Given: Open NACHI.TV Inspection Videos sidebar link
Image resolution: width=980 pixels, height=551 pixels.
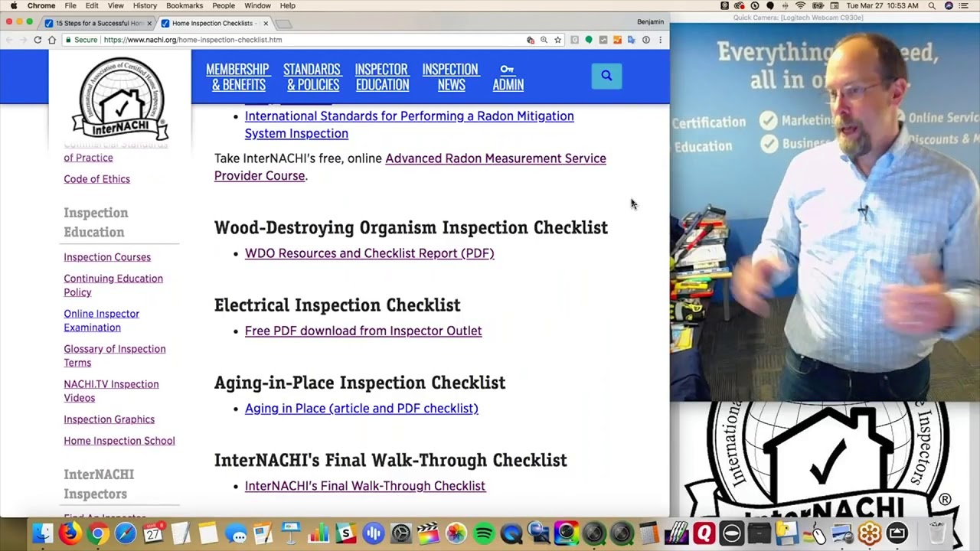Looking at the screenshot, I should tap(111, 391).
